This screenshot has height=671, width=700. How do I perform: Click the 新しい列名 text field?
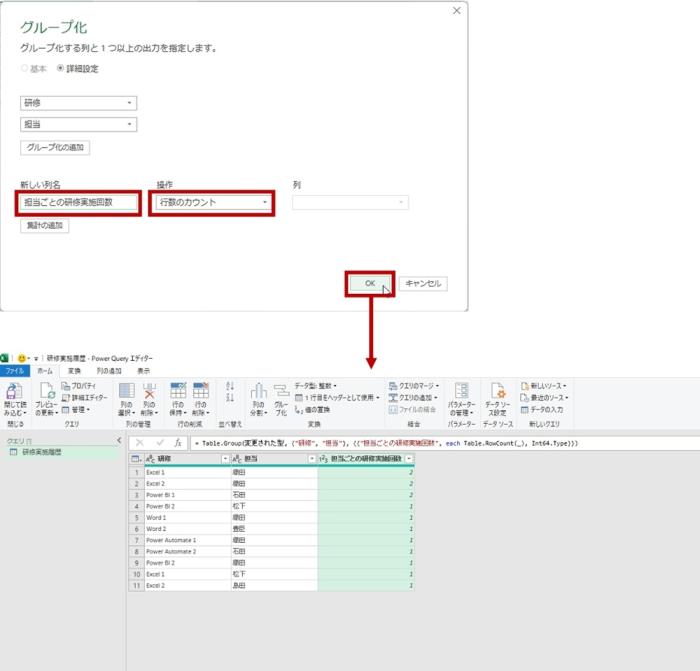click(x=76, y=203)
